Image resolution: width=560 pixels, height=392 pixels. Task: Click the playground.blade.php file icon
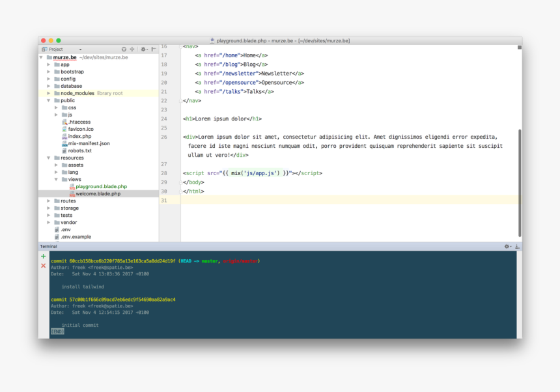[72, 187]
